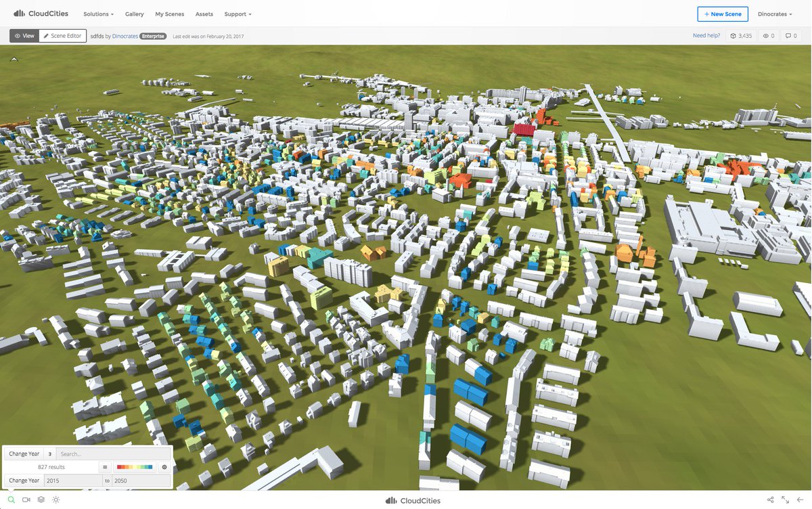812x509 pixels.
Task: Click the CloudCities logo in the top navbar
Action: (41, 14)
